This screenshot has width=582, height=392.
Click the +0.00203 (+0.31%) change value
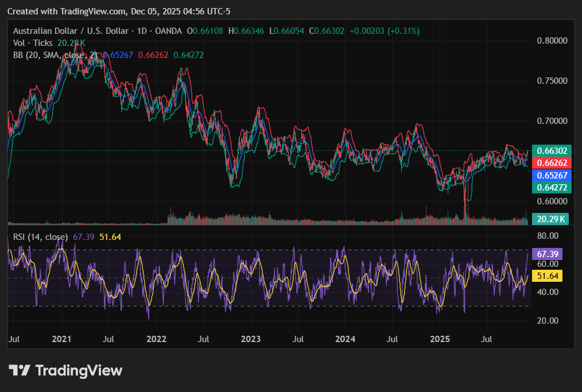(x=385, y=30)
